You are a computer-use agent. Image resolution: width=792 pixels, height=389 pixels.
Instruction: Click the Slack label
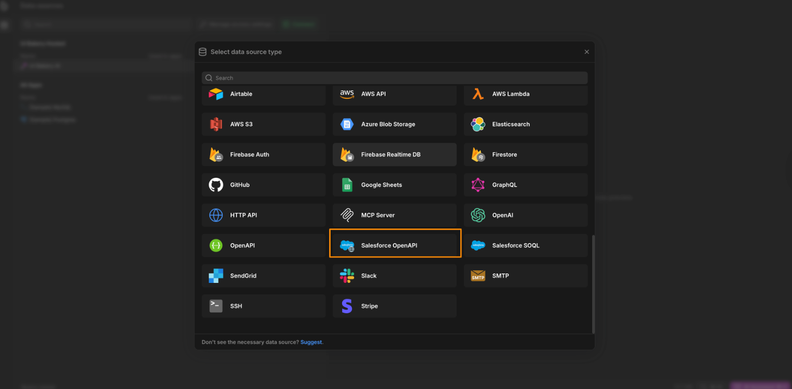(369, 276)
